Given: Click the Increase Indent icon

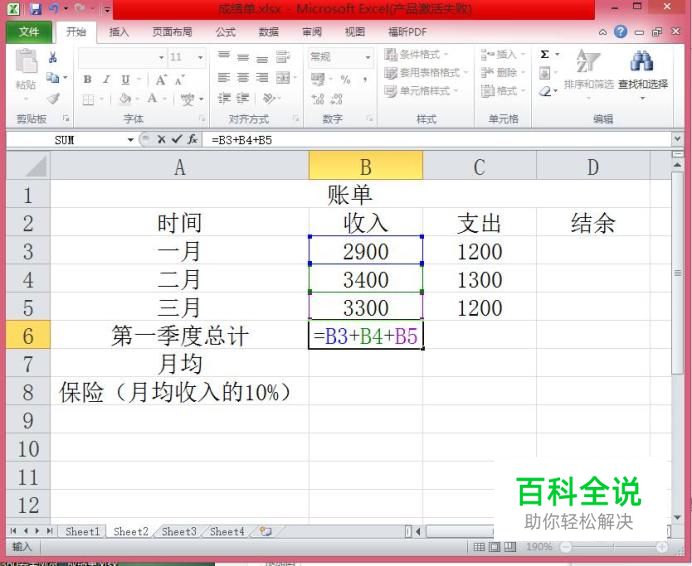Looking at the screenshot, I should pyautogui.click(x=243, y=98).
